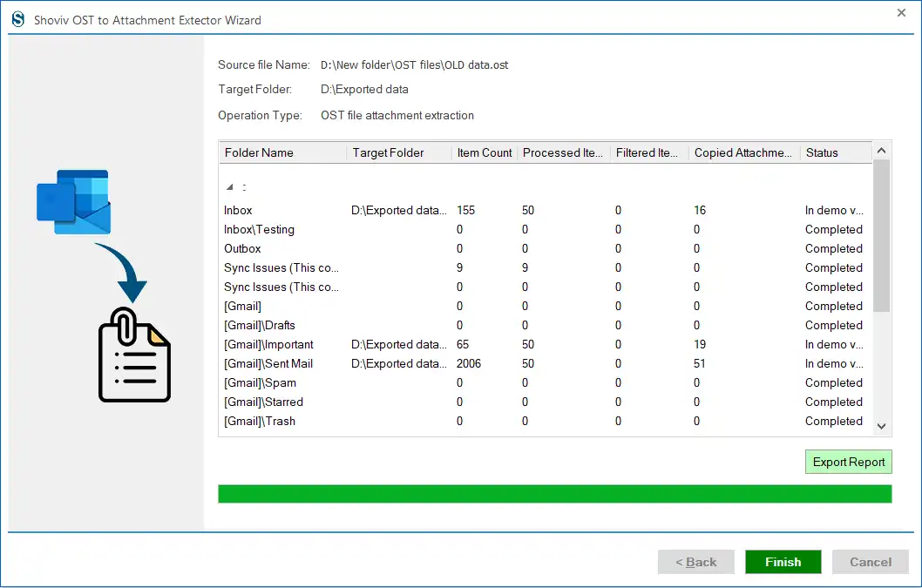Close the Attachment Extractor Wizard window
Screen dimensions: 922x588
click(901, 12)
